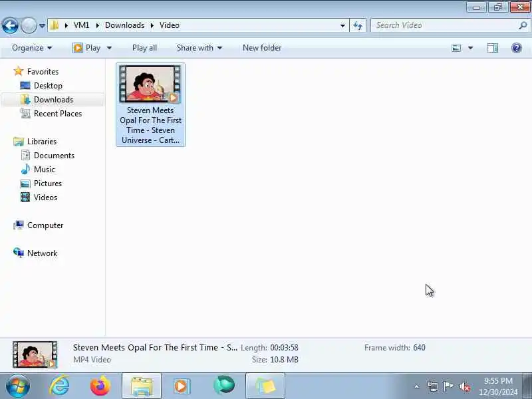This screenshot has width=532, height=399.
Task: Change your view icon button
Action: click(456, 48)
